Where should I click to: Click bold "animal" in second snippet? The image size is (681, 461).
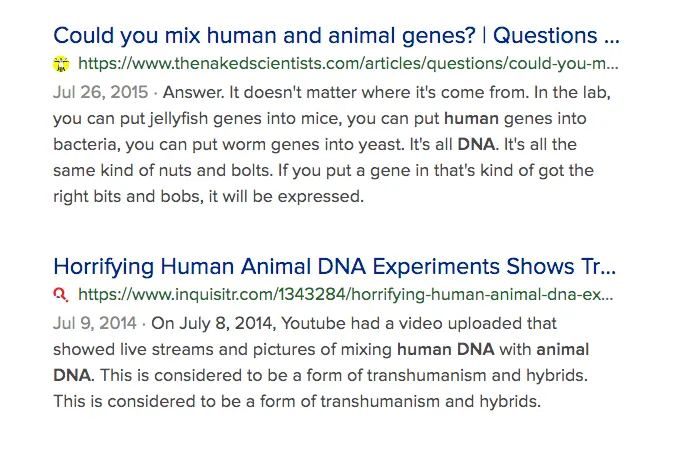pyautogui.click(x=562, y=349)
